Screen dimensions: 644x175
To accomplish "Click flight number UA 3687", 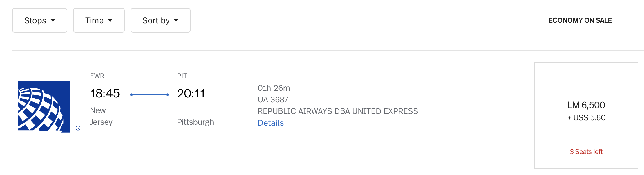I will tap(273, 99).
